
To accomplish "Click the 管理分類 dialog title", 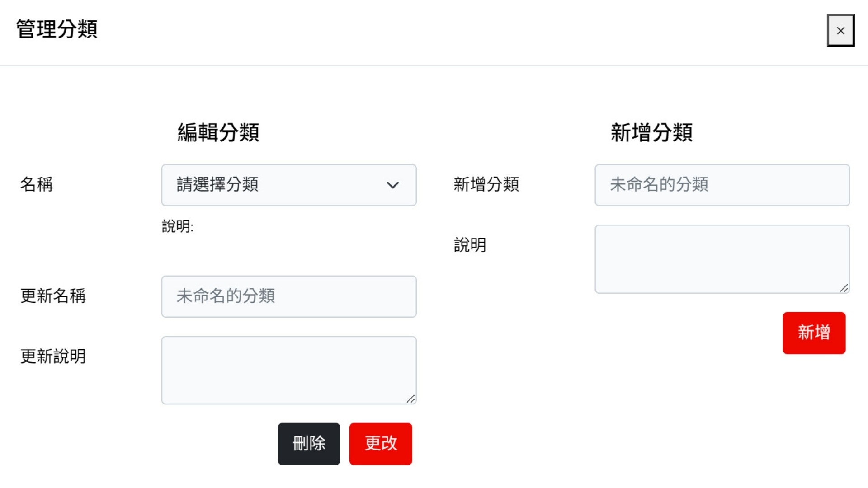I will pos(57,29).
